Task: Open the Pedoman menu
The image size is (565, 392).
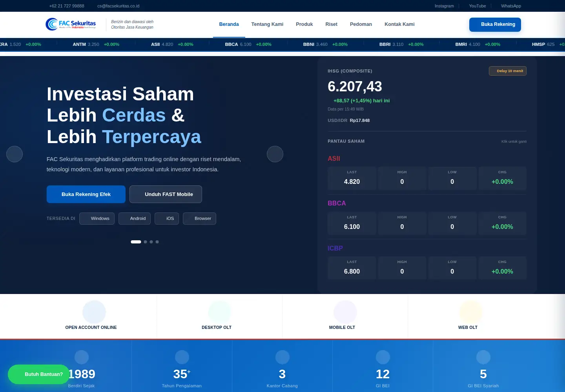Action: point(361,24)
